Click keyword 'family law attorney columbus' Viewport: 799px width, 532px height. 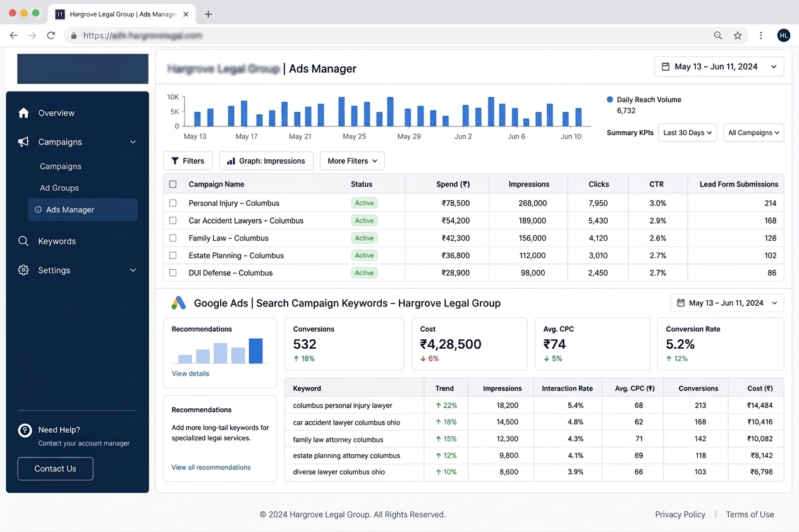click(338, 439)
